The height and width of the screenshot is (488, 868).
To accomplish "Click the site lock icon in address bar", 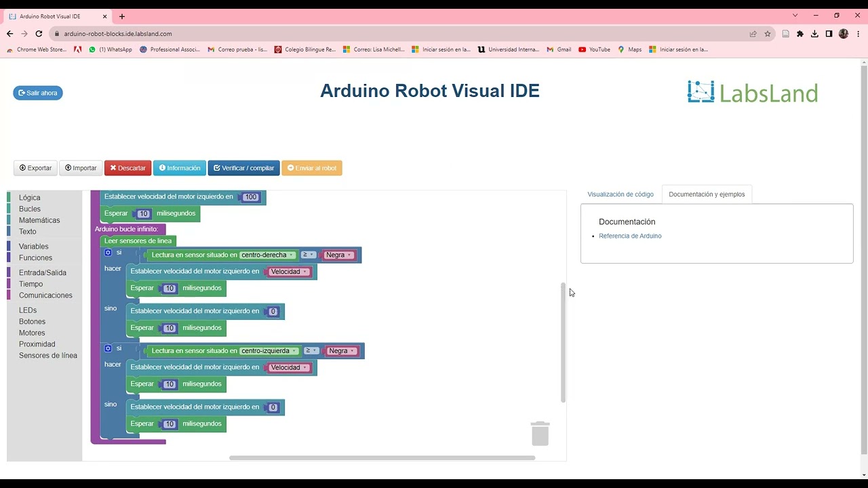I will pyautogui.click(x=57, y=33).
